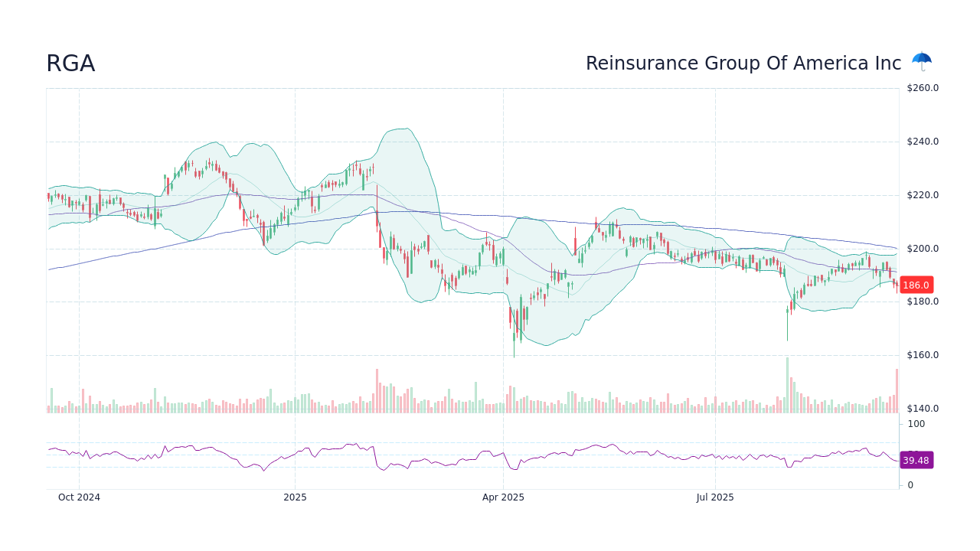Click the $260.0 price scale label
This screenshot has width=980, height=551.
922,88
